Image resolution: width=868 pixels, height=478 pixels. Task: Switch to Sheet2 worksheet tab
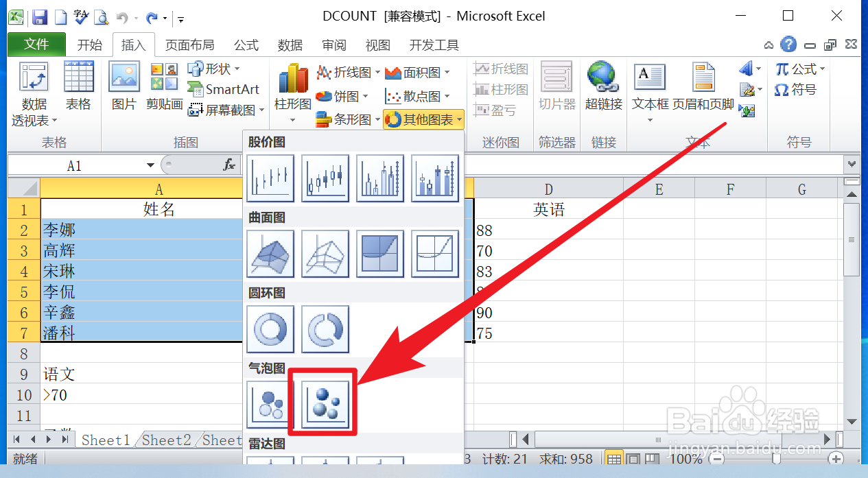point(165,440)
